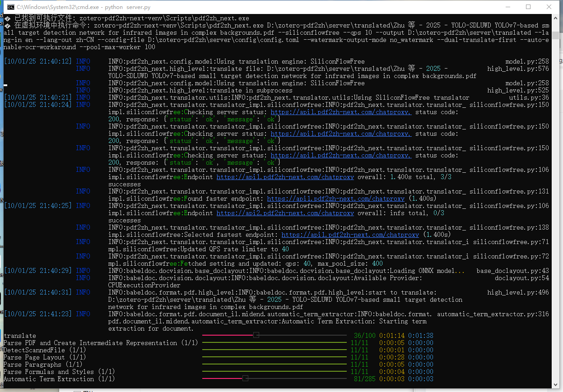Click the 'Parse PDF and Create Intermediate Representation (1/1)' label

coord(101,343)
